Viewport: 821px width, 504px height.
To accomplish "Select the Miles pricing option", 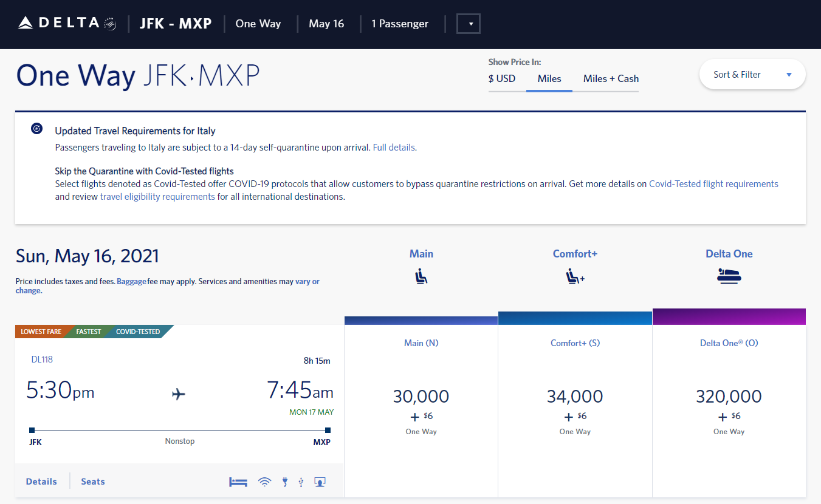I will (x=549, y=78).
